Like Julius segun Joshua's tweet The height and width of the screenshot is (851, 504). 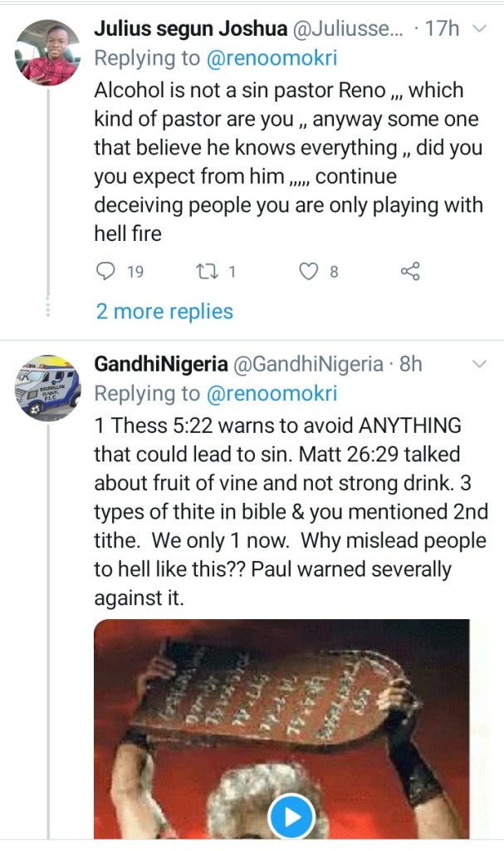(310, 271)
